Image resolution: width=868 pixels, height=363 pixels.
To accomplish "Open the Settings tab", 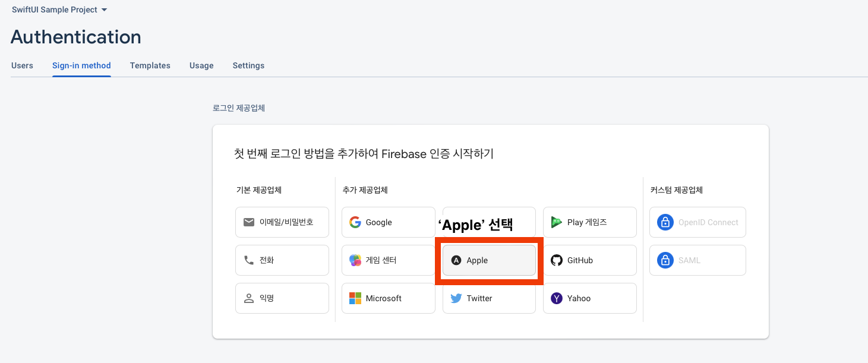I will (x=248, y=65).
